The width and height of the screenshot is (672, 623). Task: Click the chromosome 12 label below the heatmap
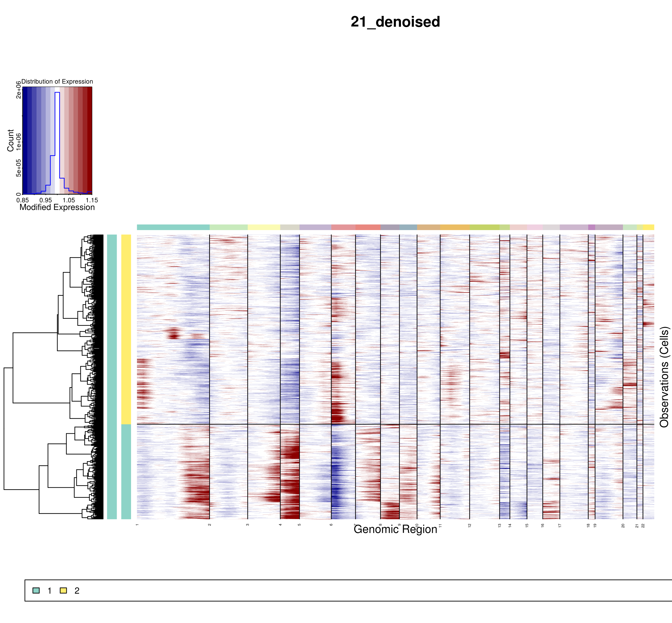470,526
